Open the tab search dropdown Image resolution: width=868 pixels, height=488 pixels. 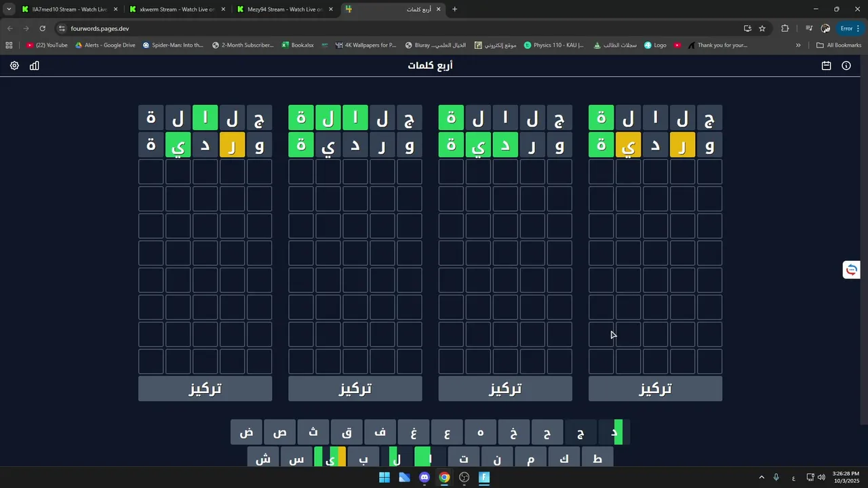tap(9, 9)
